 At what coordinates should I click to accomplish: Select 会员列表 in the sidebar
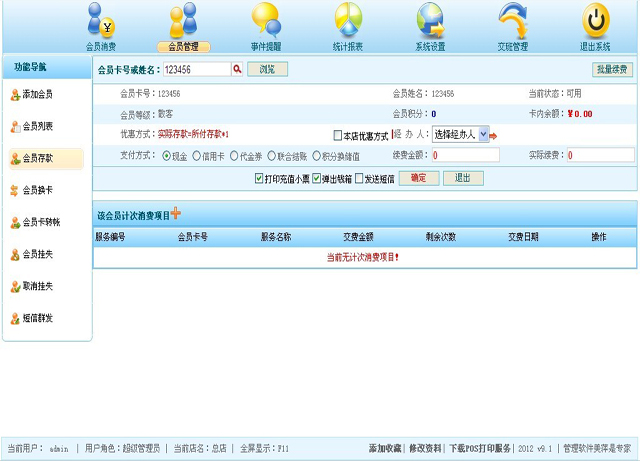point(38,126)
